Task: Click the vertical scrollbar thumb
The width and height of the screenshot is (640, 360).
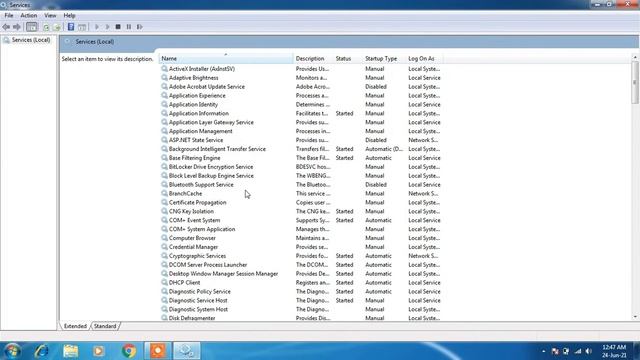Action: 635,83
